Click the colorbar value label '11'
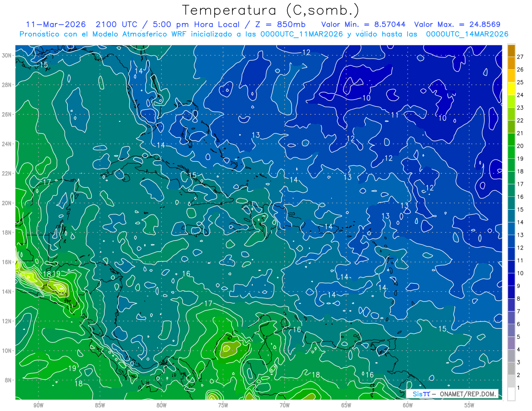 tap(520, 261)
